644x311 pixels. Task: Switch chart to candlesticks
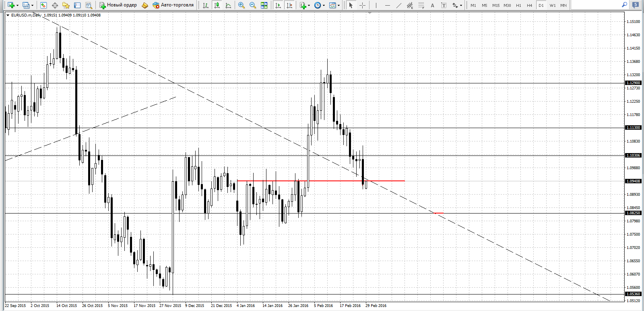(217, 5)
